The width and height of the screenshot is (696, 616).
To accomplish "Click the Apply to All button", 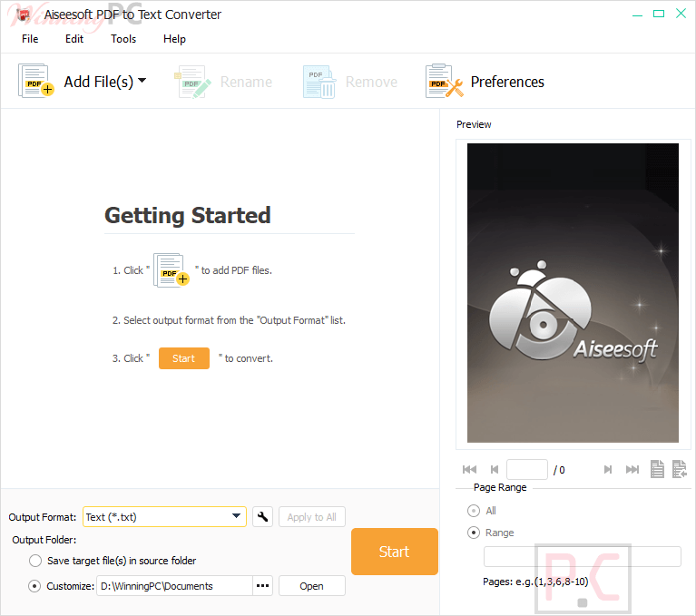I will click(x=312, y=516).
